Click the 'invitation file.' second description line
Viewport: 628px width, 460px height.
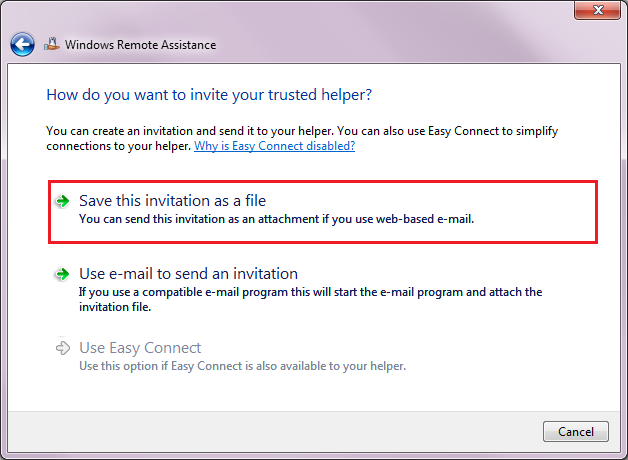[115, 307]
